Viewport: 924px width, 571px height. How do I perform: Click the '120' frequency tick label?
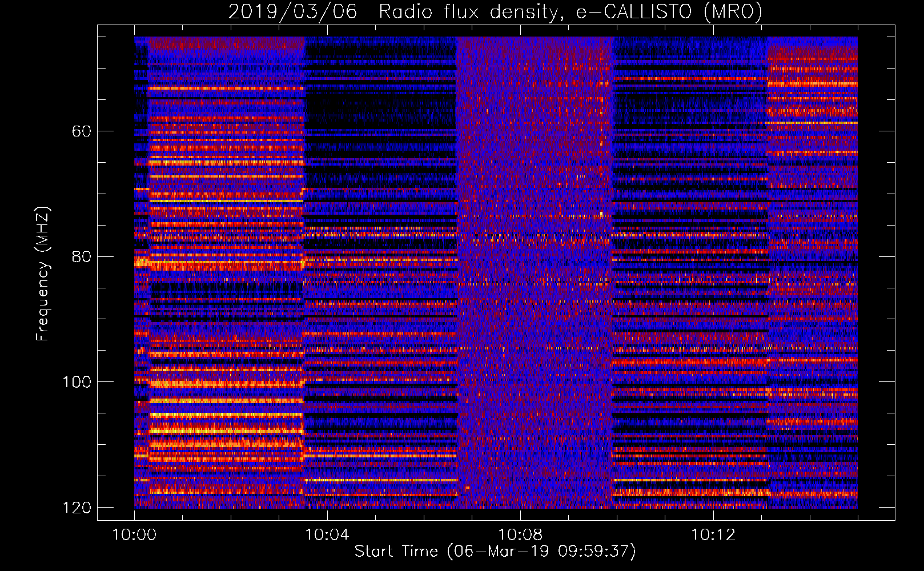tap(77, 508)
